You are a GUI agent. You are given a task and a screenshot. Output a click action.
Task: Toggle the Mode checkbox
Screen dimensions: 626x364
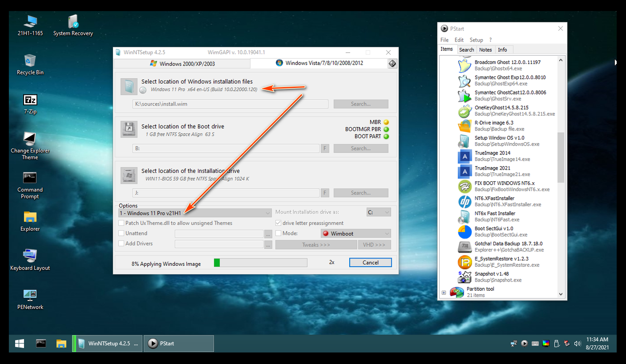[278, 233]
